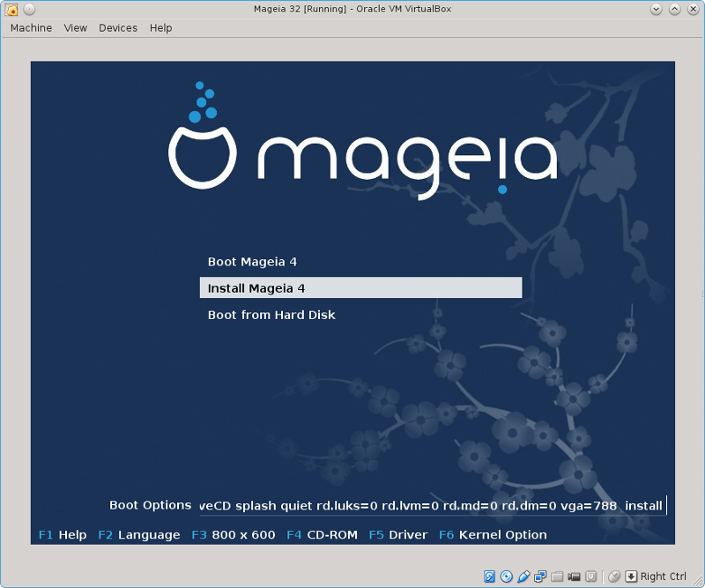The width and height of the screenshot is (705, 588).
Task: Click the mouse integration status icon
Action: point(614,577)
